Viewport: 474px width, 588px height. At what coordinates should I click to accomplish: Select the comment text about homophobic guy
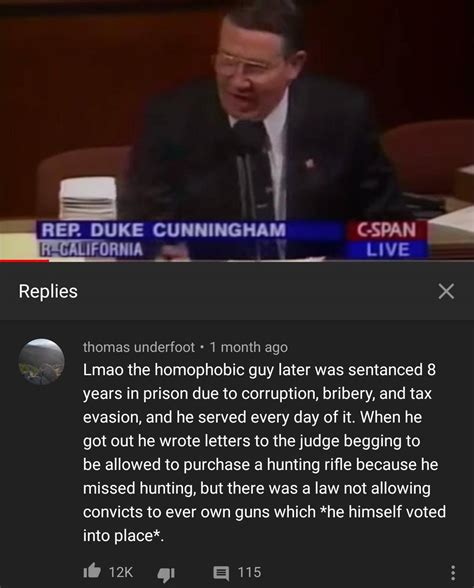[264, 453]
